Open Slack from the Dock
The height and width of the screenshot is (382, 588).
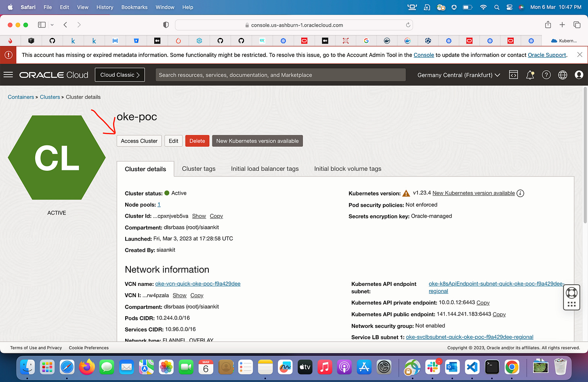(x=433, y=367)
